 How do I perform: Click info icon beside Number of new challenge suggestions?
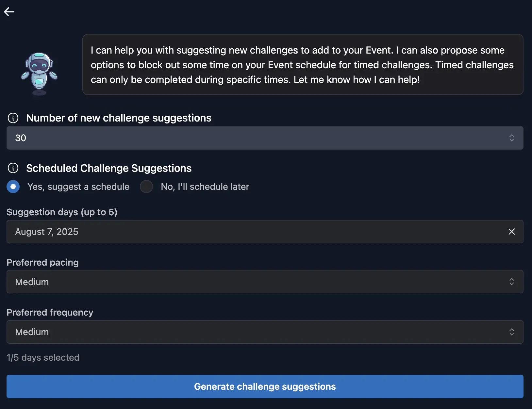pos(13,118)
